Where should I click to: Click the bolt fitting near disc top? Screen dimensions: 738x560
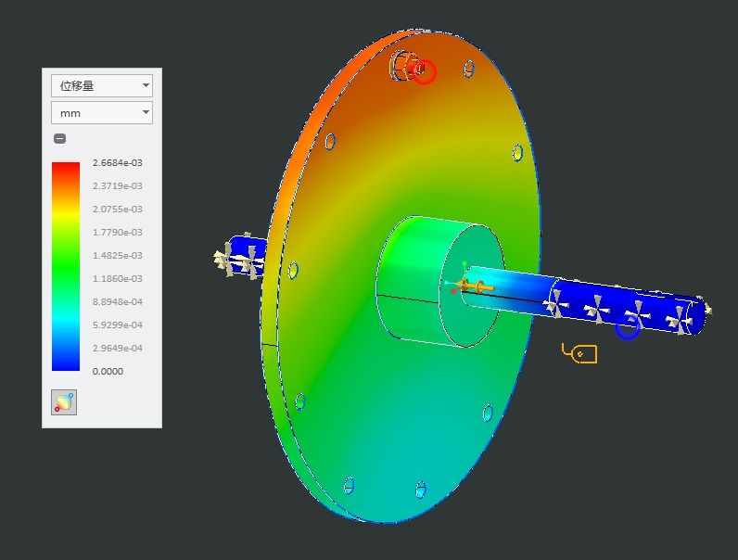[403, 66]
